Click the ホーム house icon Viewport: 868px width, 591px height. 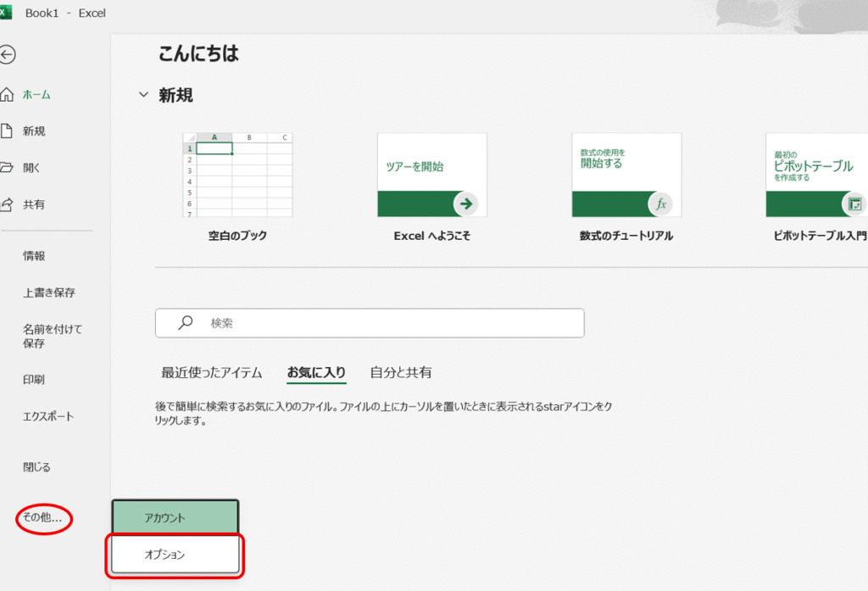point(7,95)
